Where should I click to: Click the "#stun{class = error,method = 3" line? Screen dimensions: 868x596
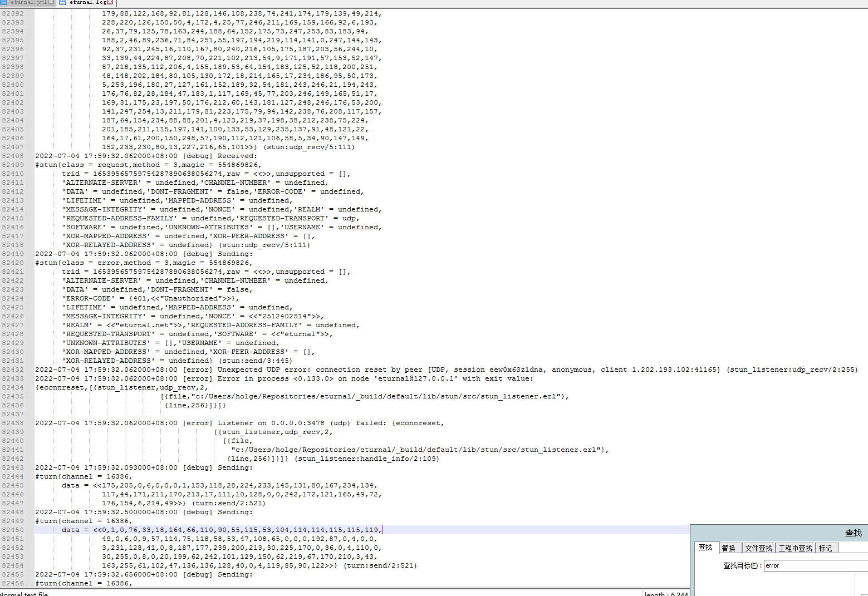pos(144,263)
